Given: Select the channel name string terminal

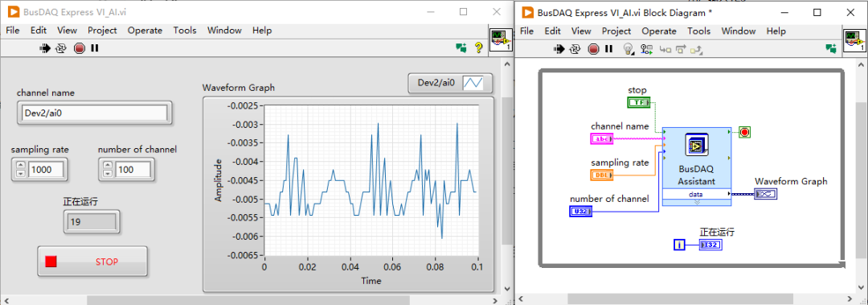Looking at the screenshot, I should [602, 138].
